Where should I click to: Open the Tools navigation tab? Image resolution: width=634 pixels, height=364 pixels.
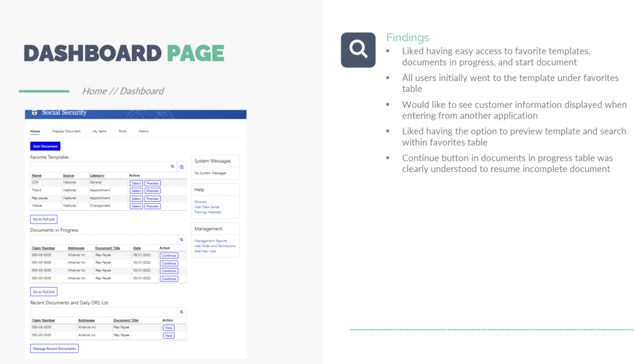[x=123, y=131]
